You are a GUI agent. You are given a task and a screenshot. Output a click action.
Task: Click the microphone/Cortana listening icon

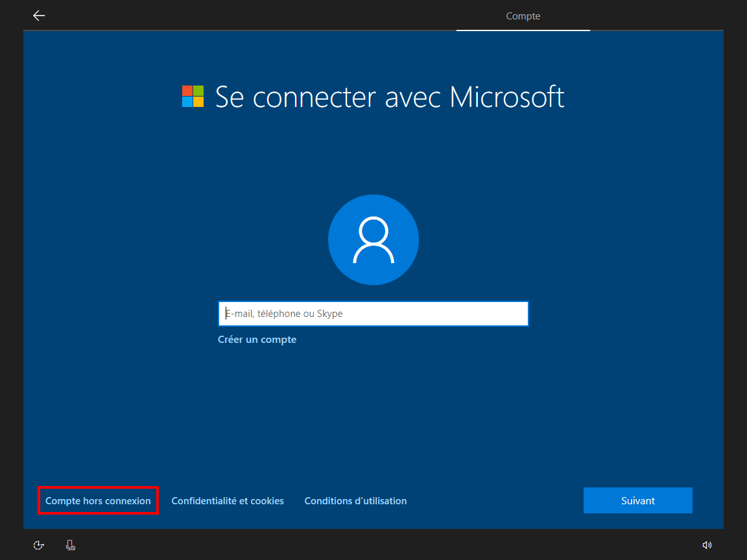coord(71,545)
